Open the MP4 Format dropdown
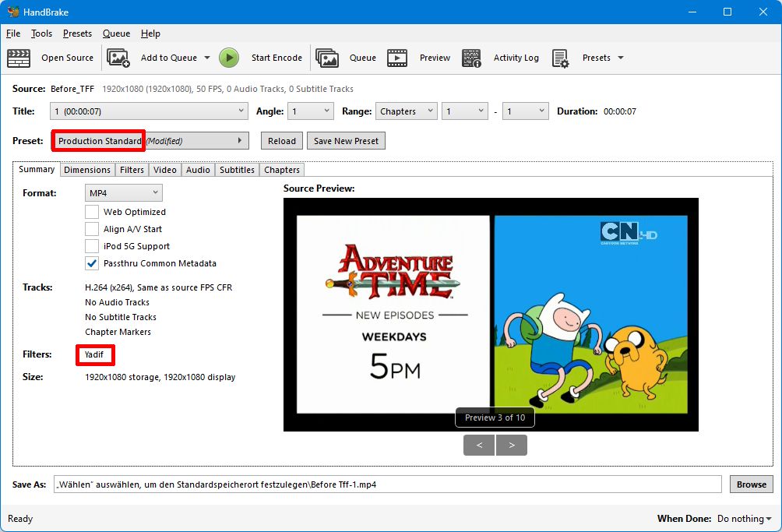 point(124,193)
